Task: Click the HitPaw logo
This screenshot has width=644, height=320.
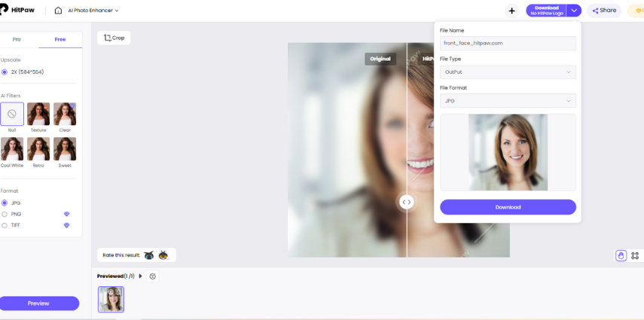Action: (x=16, y=11)
